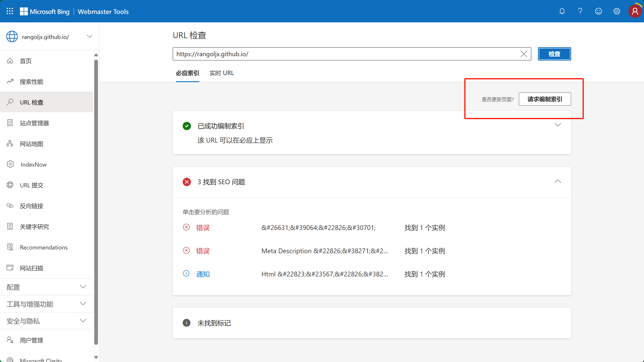Open the feedback smiley icon
Image resolution: width=644 pixels, height=362 pixels.
[x=598, y=11]
